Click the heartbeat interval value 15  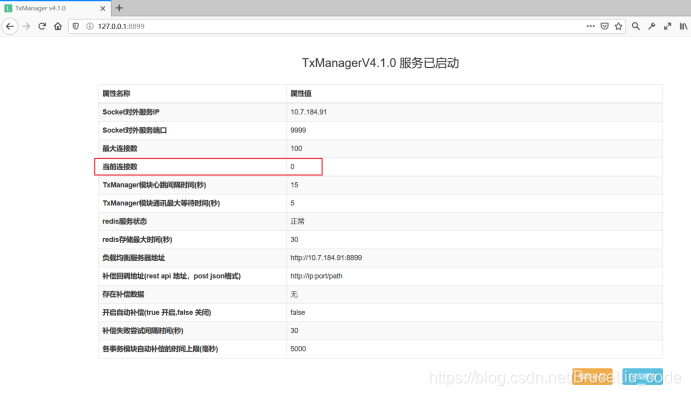point(294,185)
